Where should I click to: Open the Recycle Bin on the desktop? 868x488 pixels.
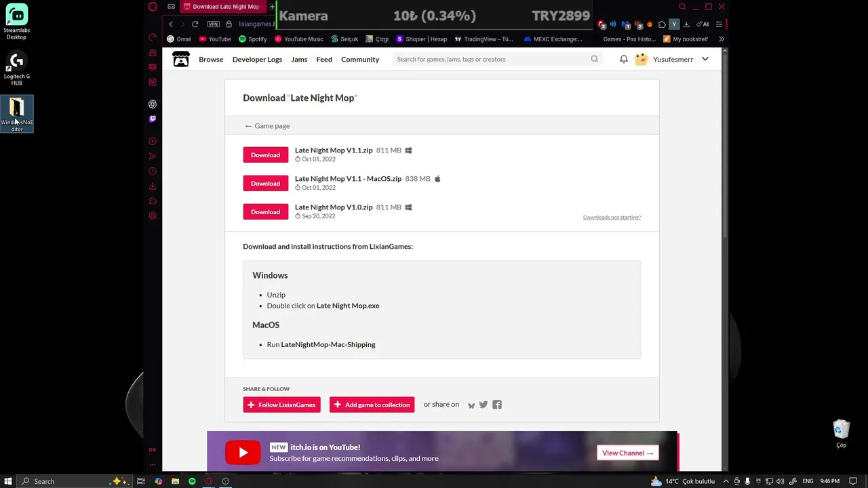[x=841, y=434]
